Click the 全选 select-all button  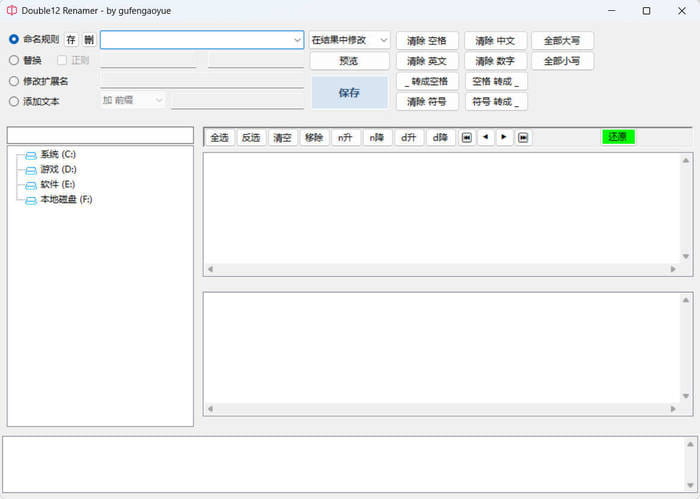(219, 137)
